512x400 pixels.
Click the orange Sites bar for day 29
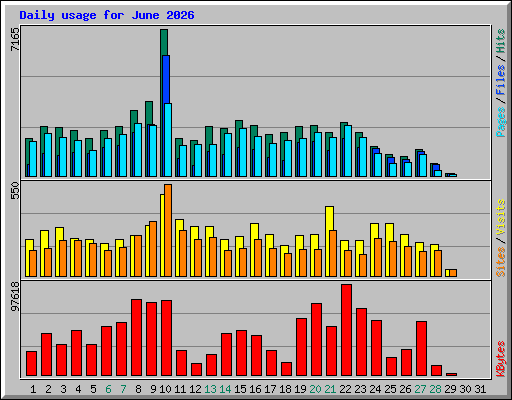coord(453,273)
